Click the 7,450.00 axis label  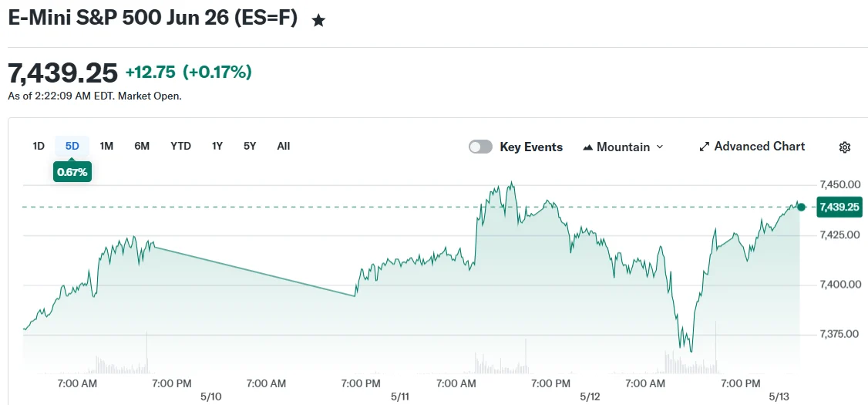coord(839,184)
